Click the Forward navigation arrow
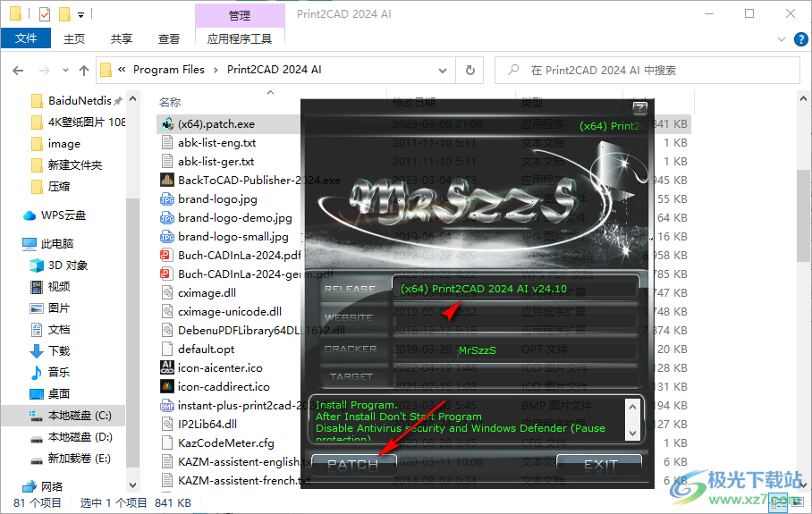812x514 pixels. pyautogui.click(x=45, y=71)
